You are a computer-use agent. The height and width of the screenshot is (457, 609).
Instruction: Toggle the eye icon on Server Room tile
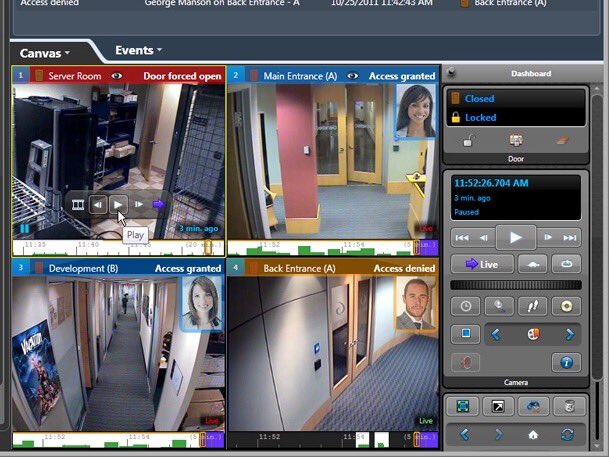[x=117, y=76]
